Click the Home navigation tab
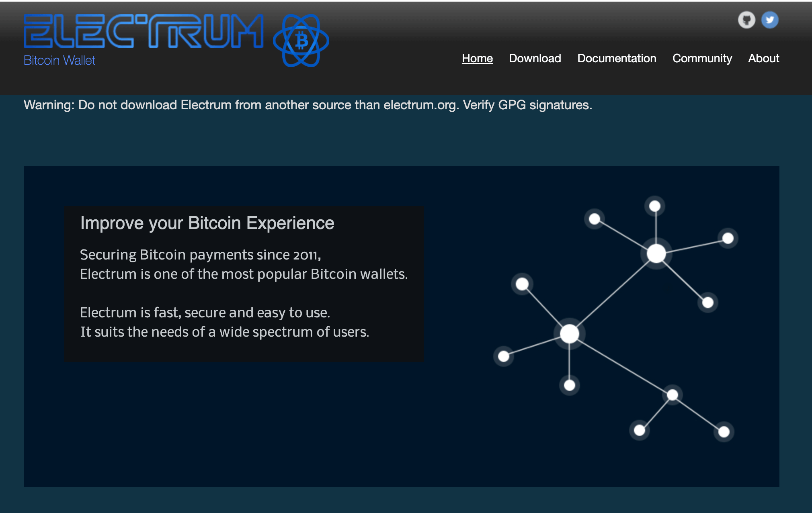 (477, 58)
